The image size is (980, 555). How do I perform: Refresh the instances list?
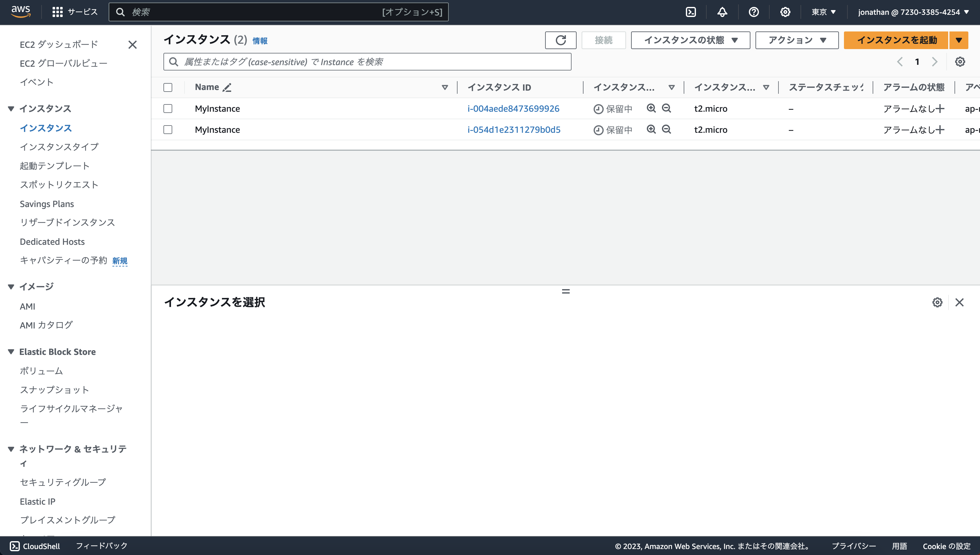[x=560, y=40]
